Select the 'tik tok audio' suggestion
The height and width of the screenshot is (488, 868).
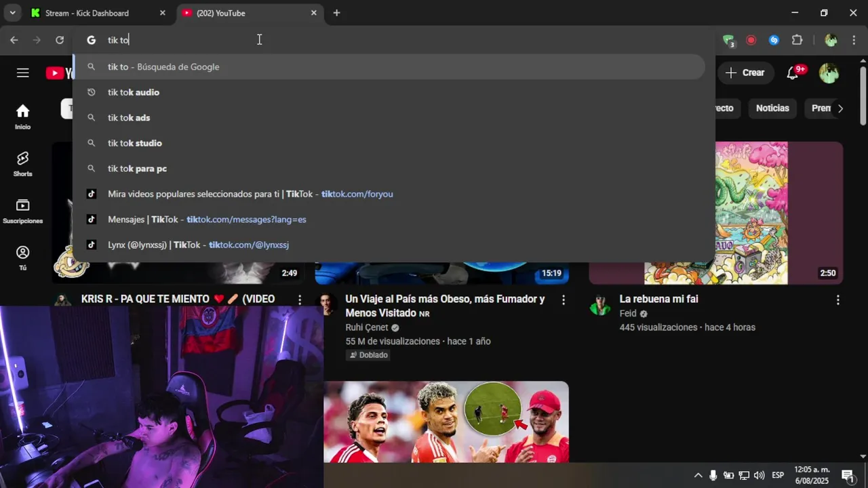[x=389, y=92]
